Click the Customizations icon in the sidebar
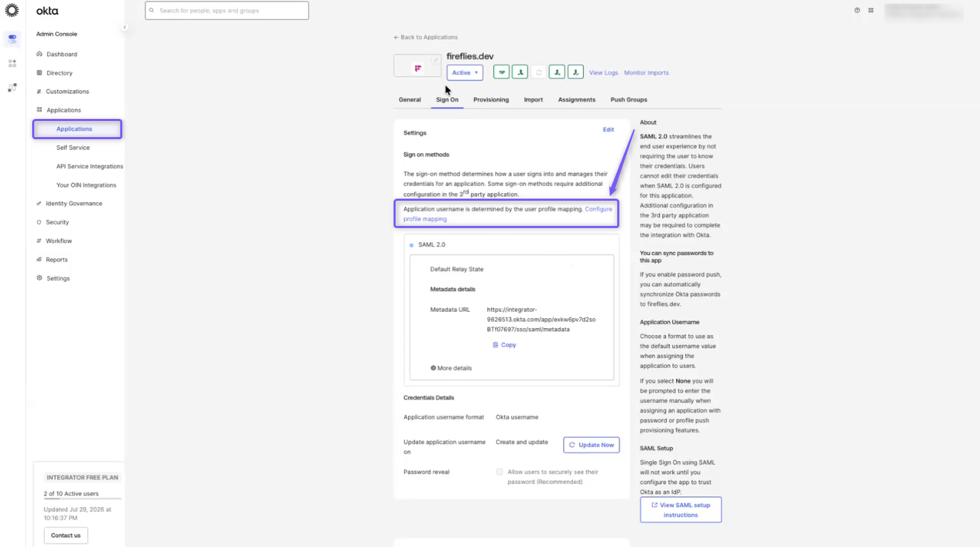 click(39, 92)
